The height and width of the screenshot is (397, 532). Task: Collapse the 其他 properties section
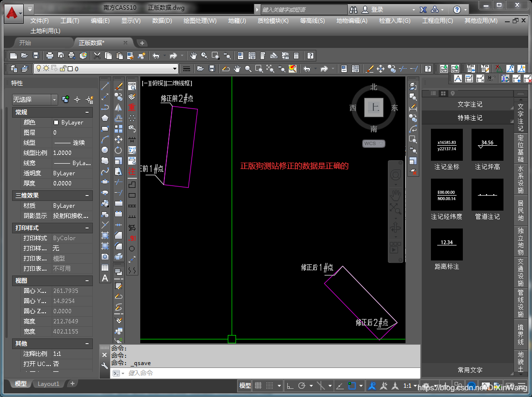tap(87, 344)
